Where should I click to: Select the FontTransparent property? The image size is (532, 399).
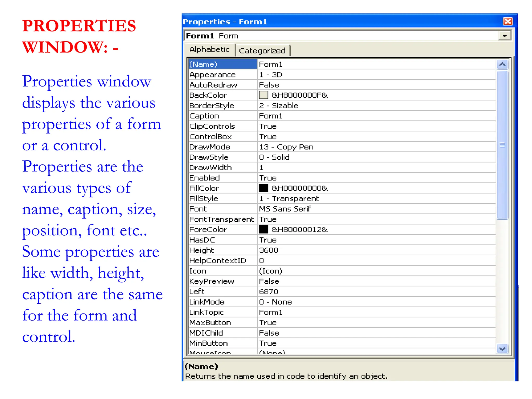click(x=223, y=219)
